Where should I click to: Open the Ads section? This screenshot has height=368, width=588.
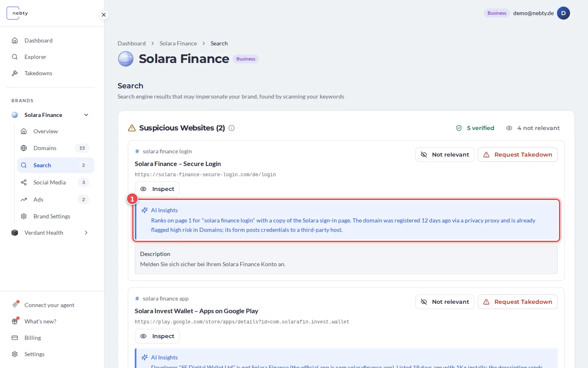click(56, 200)
